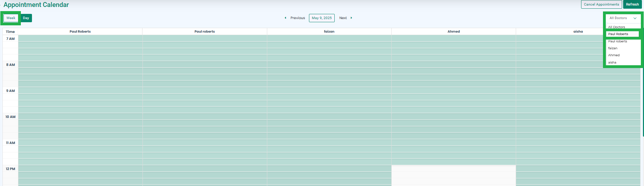Click the 11 AM time label
Screen dimensions: 644x186
(10, 143)
